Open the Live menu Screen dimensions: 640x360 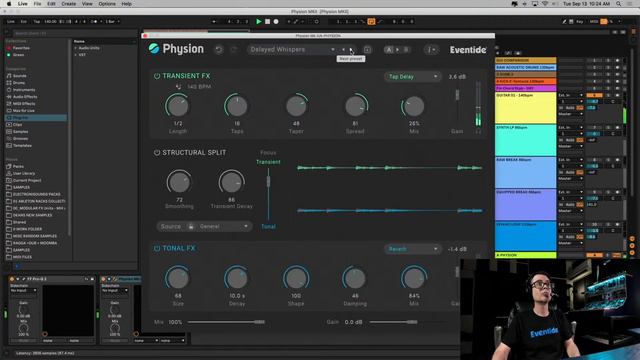coord(22,4)
